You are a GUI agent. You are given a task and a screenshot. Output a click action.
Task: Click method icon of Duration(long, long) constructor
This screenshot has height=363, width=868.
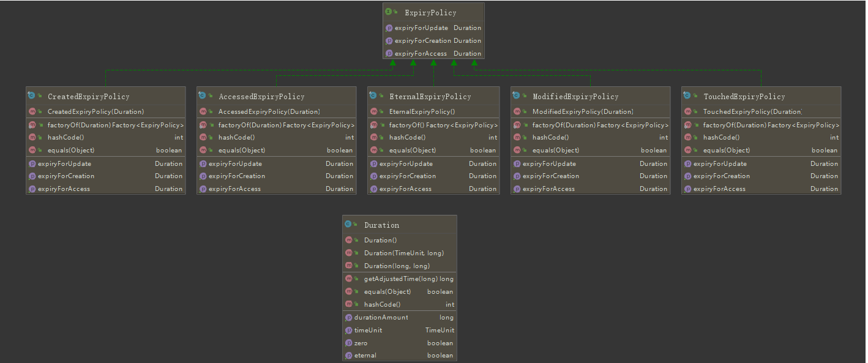point(349,266)
